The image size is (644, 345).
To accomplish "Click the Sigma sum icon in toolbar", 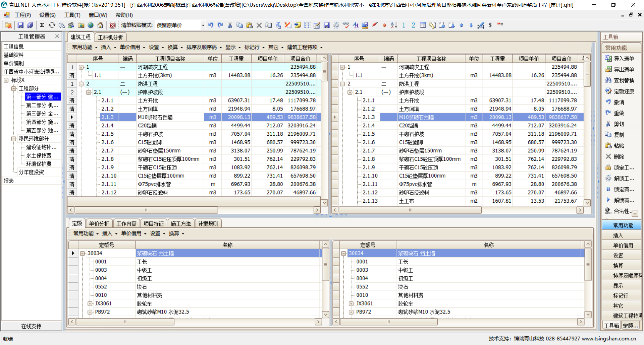I will [x=42, y=25].
